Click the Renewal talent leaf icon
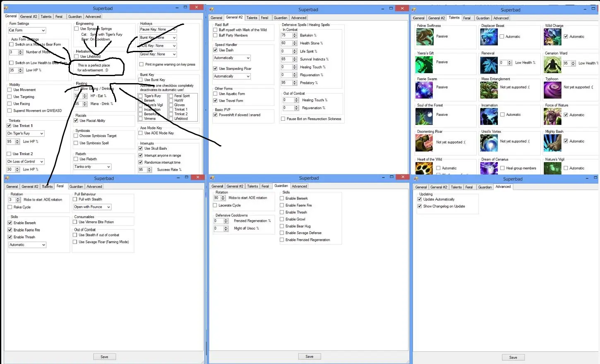600x364 pixels. (489, 65)
